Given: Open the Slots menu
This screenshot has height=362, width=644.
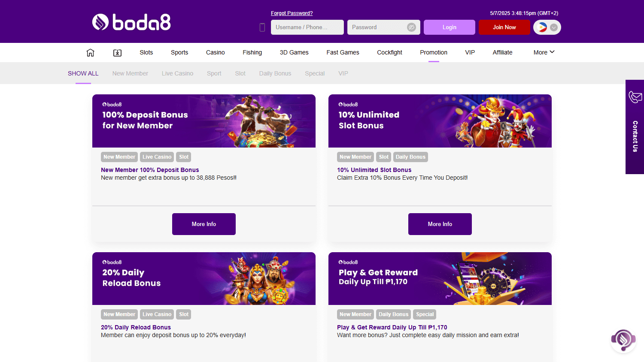Looking at the screenshot, I should [x=146, y=52].
